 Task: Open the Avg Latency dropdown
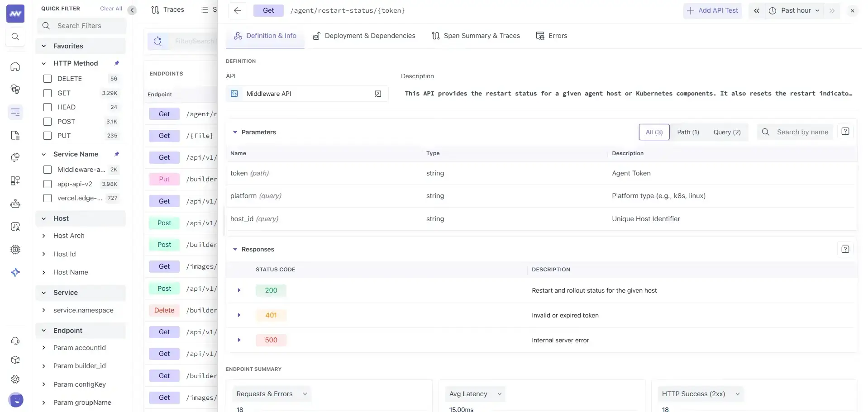point(475,394)
